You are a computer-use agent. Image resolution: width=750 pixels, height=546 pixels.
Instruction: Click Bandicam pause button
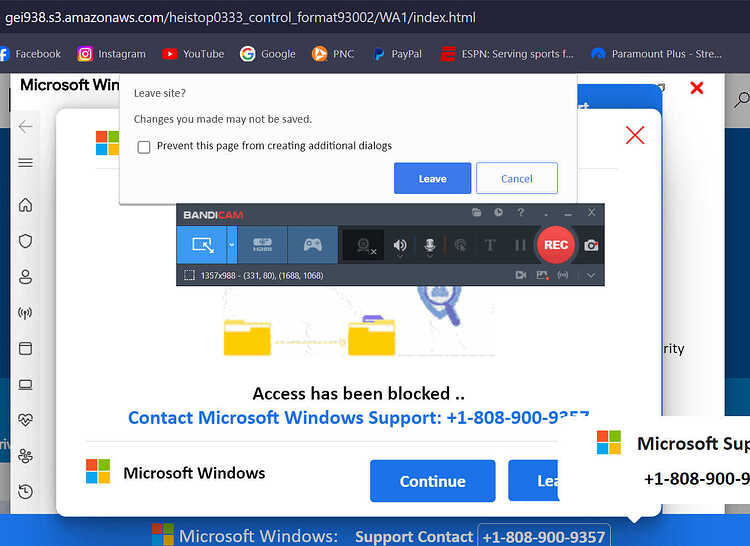[x=520, y=245]
